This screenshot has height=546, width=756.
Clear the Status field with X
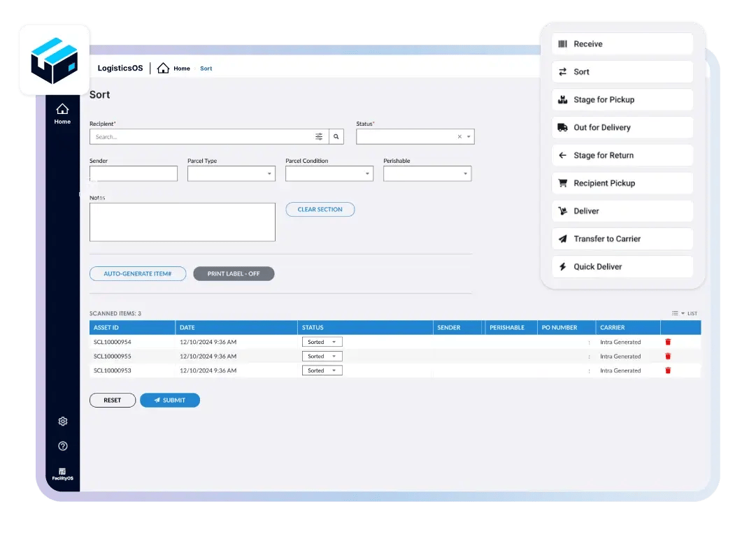coord(459,137)
